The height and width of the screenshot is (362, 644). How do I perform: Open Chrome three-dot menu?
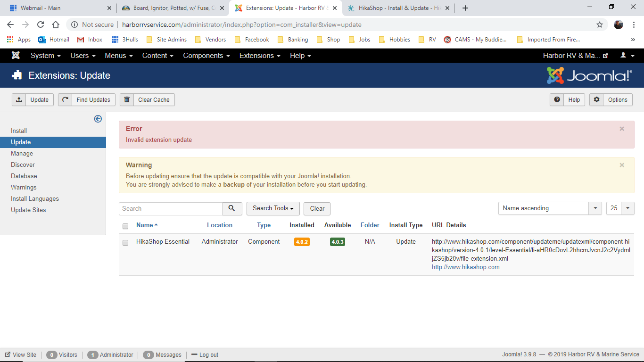click(x=633, y=25)
